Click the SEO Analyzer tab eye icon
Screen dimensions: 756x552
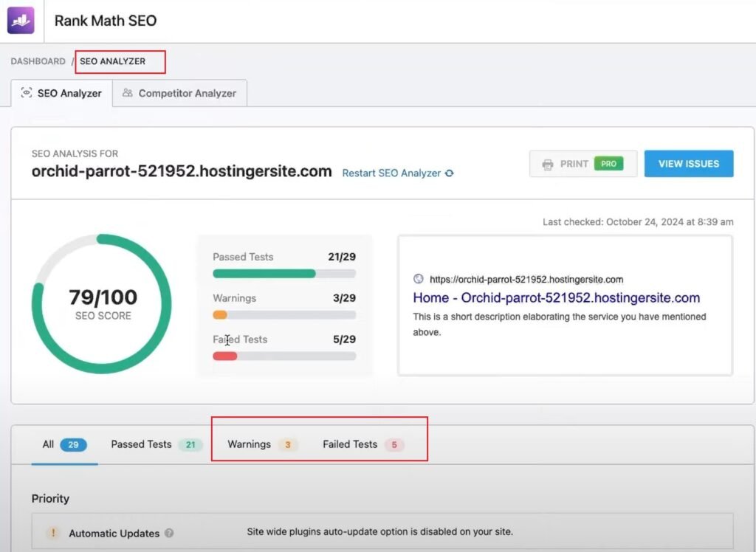(x=27, y=92)
